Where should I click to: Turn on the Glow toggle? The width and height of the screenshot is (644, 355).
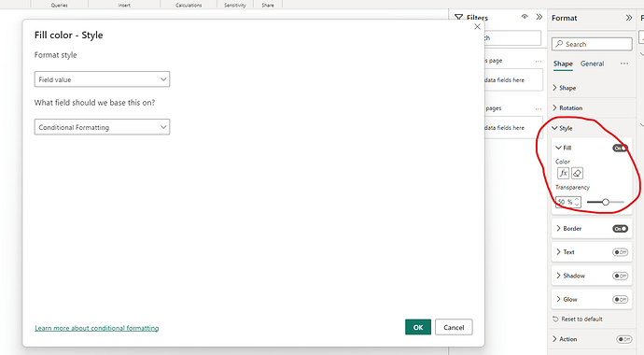(620, 300)
